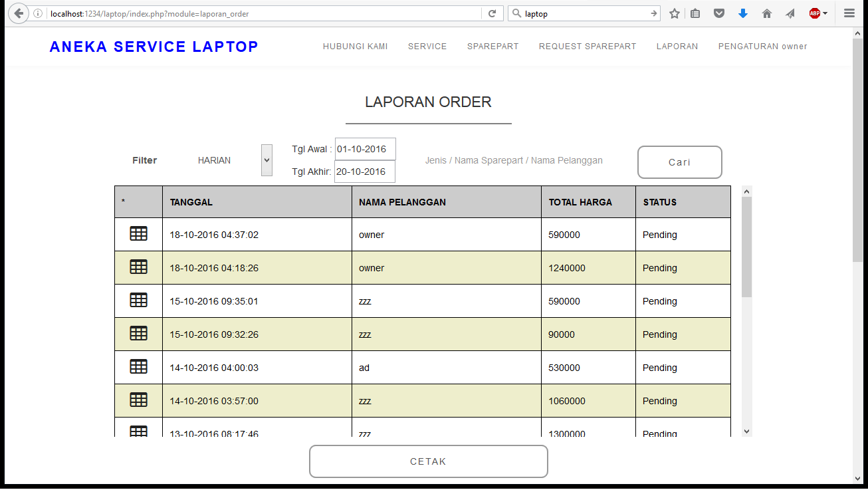This screenshot has height=490, width=868.
Task: Click the ANEKA SERVICE LAPTOP logo link
Action: point(154,47)
